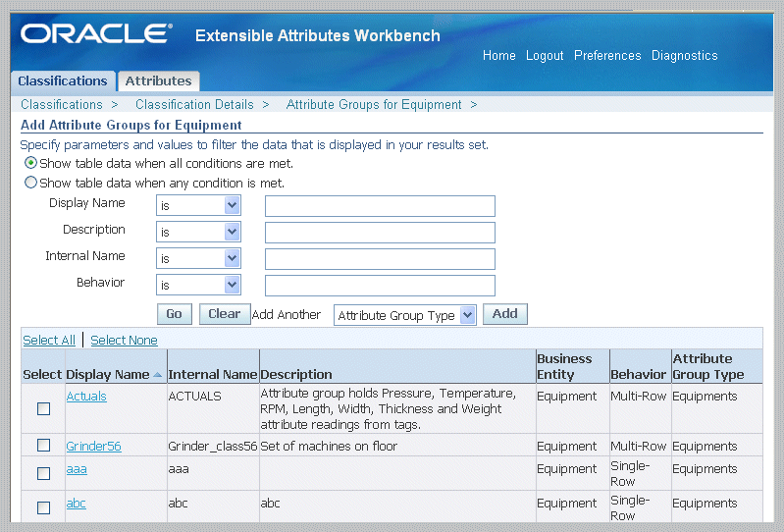Open the Internal Name condition dropdown
The width and height of the screenshot is (784, 532).
[x=198, y=258]
